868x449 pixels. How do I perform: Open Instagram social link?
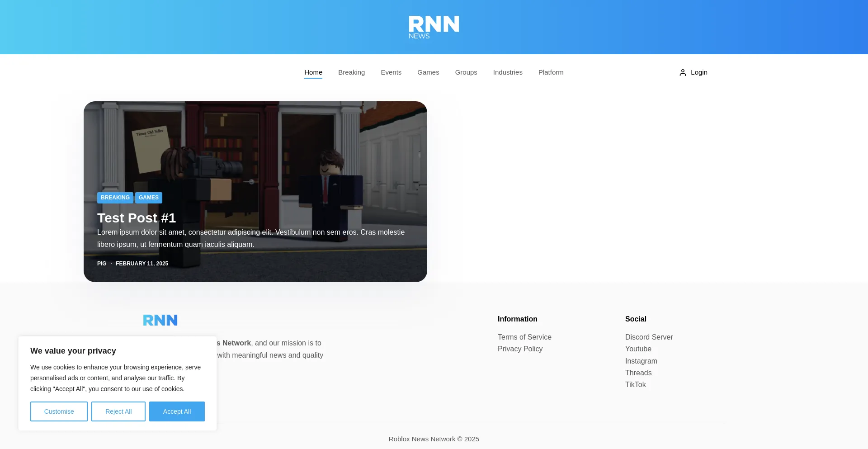click(641, 361)
